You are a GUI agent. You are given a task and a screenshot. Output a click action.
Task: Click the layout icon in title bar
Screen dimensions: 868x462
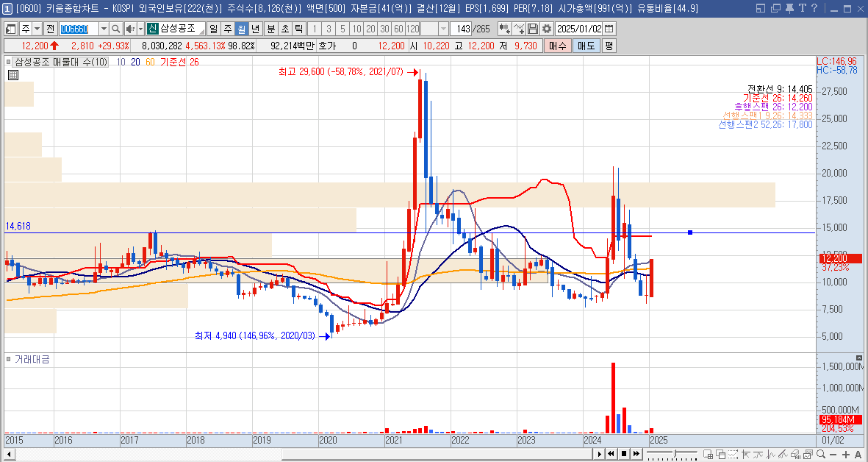point(761,8)
